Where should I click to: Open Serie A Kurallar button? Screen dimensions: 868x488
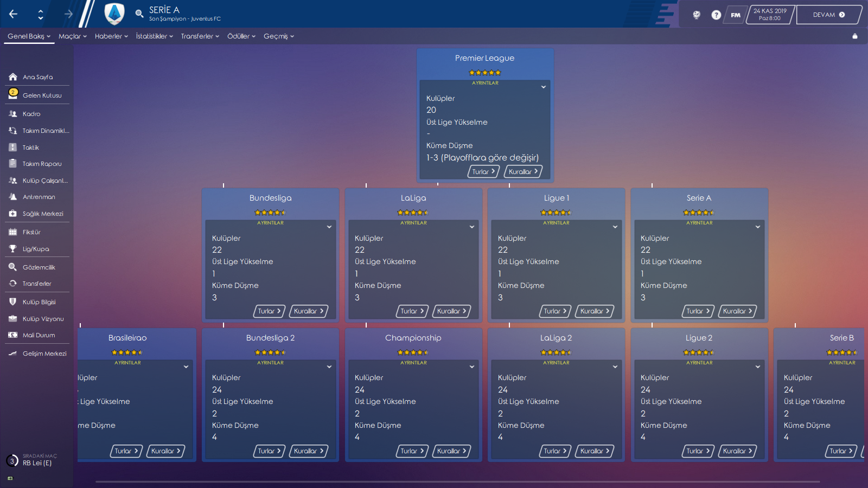[737, 311]
